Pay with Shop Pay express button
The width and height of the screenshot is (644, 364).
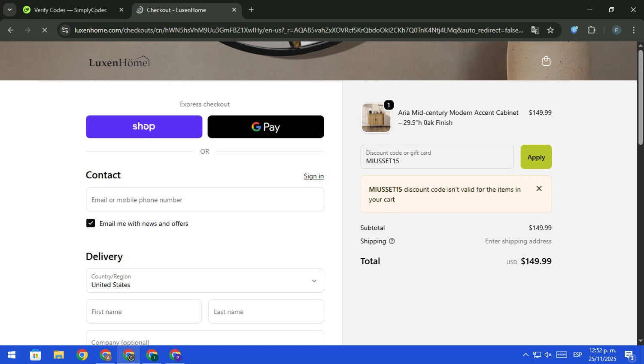144,127
